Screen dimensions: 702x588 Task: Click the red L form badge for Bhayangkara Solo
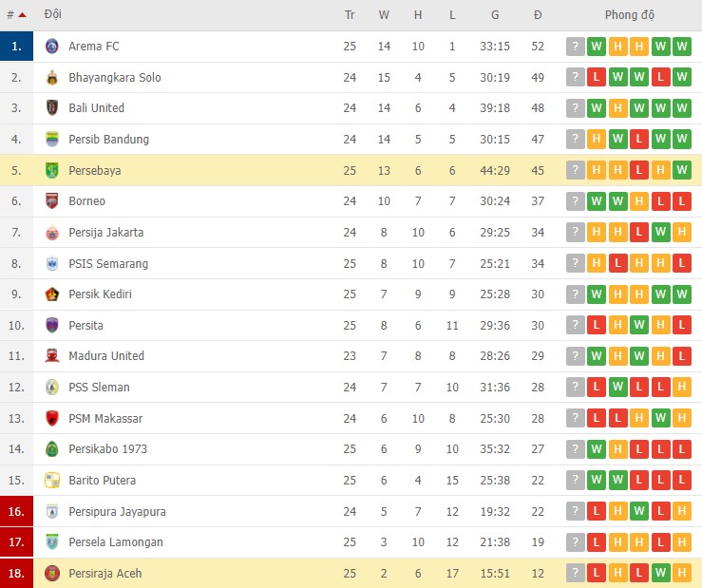597,78
